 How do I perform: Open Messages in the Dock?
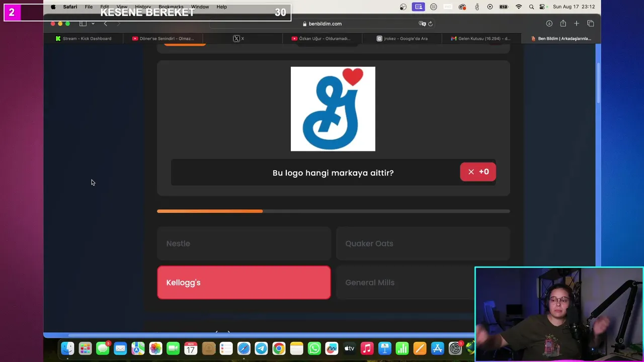103,348
